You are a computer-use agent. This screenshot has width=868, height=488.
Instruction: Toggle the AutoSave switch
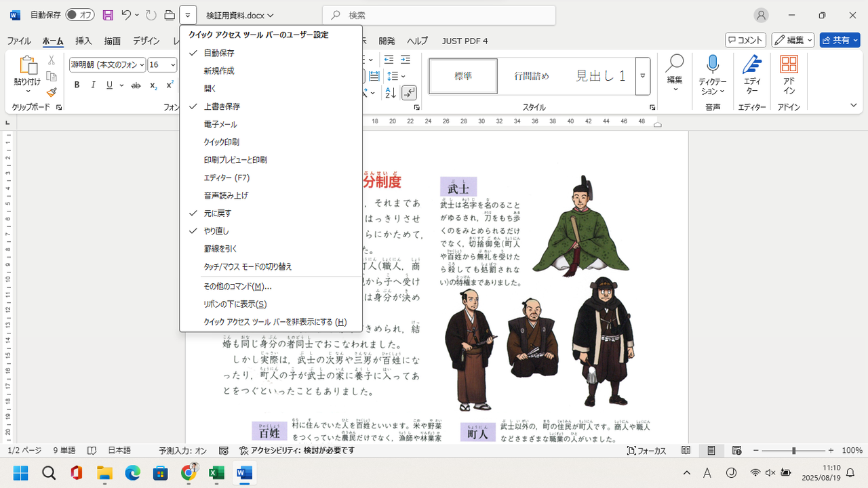click(80, 15)
